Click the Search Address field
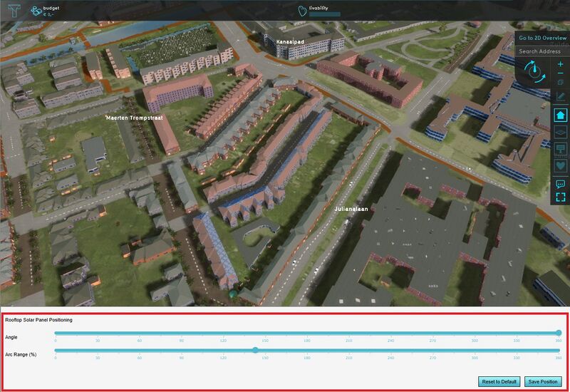The image size is (570, 392). [x=542, y=51]
